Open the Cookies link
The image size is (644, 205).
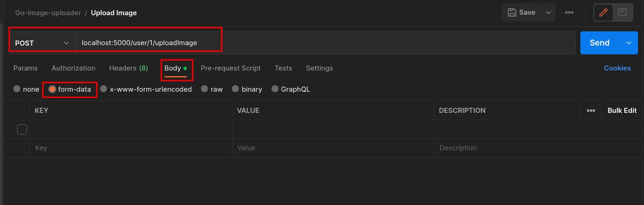pyautogui.click(x=617, y=68)
